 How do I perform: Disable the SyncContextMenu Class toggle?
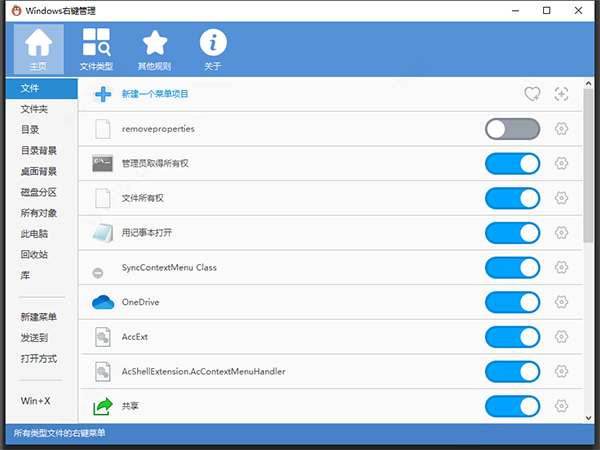(x=512, y=267)
